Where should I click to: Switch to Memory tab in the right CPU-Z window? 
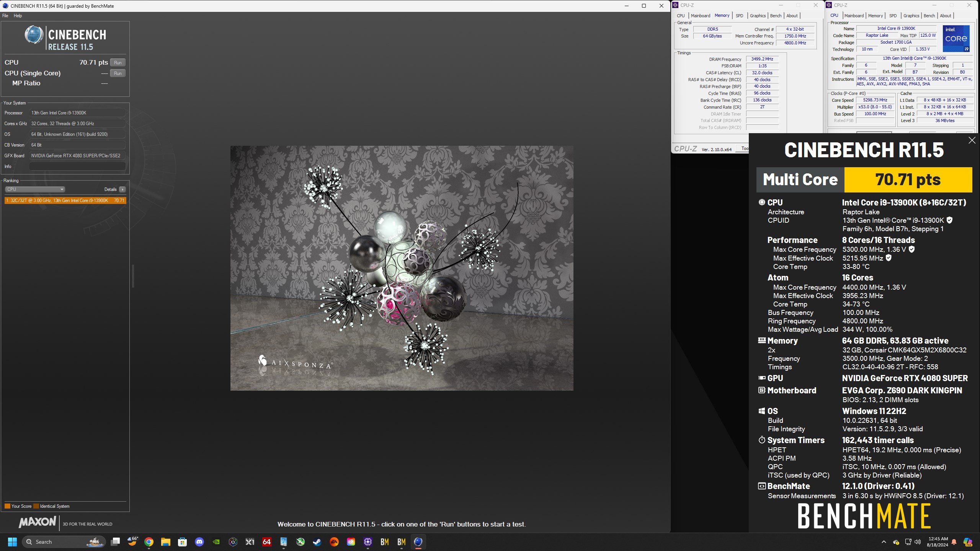(875, 16)
